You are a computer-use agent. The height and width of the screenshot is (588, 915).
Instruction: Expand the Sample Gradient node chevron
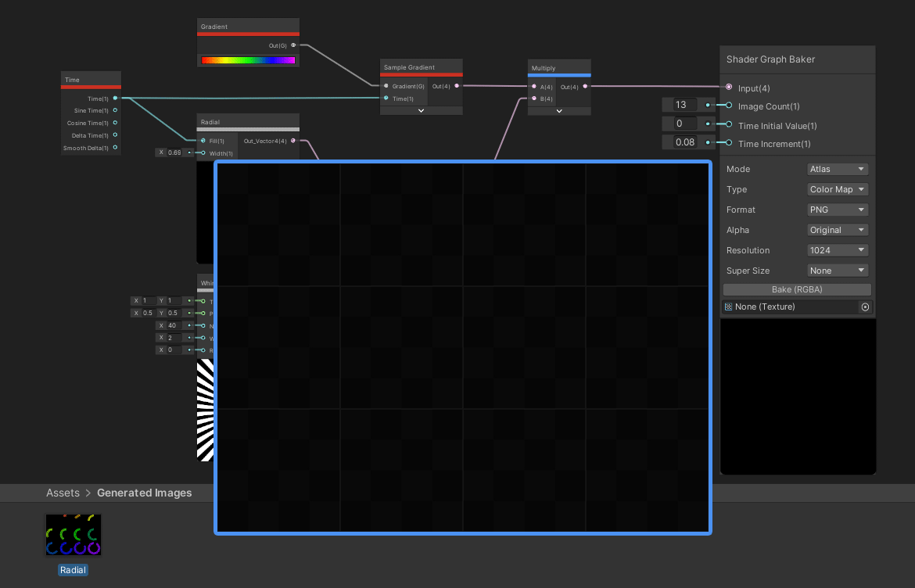(421, 111)
